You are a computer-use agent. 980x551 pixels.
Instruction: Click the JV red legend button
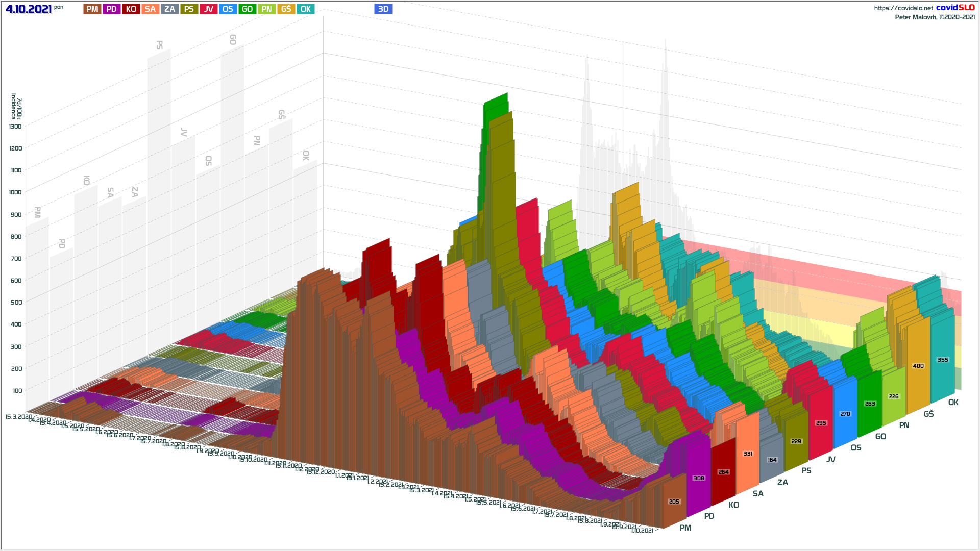208,9
